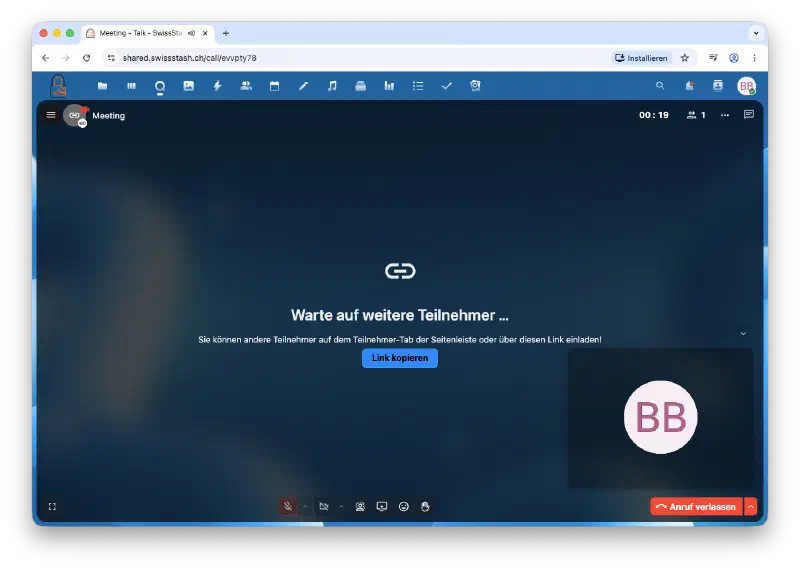Raise hand in the call
The width and height of the screenshot is (800, 569).
(425, 506)
